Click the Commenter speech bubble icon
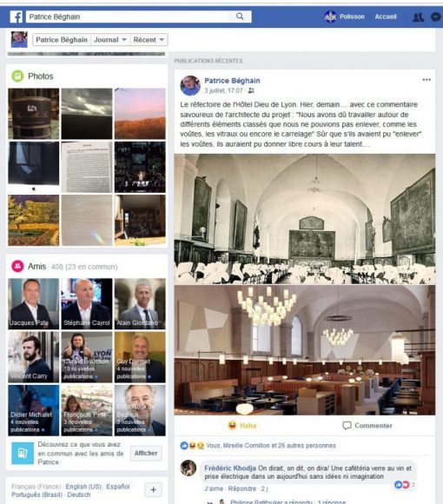This screenshot has width=443, height=504. pyautogui.click(x=347, y=426)
